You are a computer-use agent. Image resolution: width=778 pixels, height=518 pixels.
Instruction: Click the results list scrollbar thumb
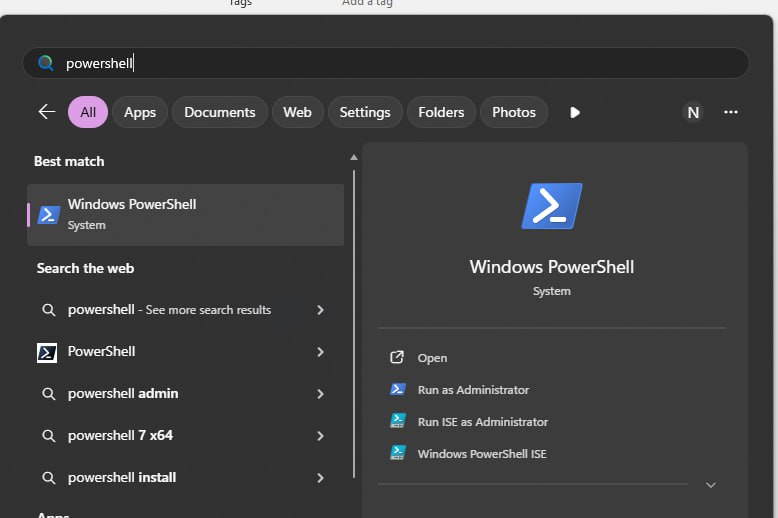pos(354,324)
